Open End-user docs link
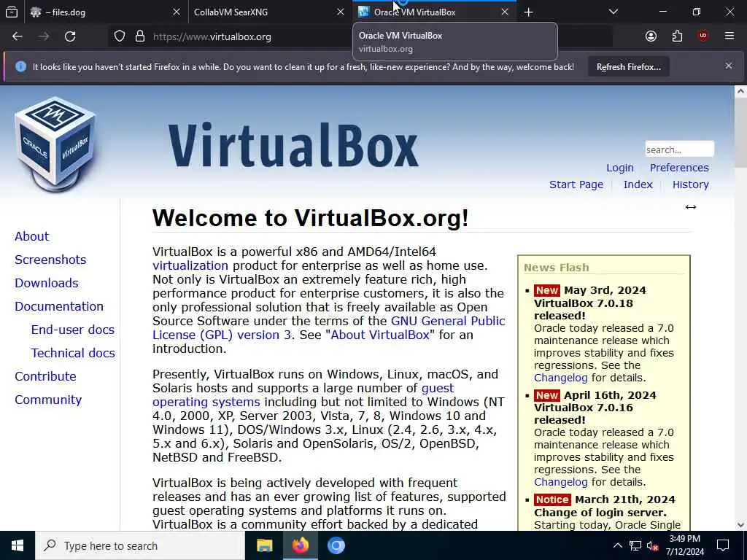This screenshot has width=747, height=560. tap(72, 330)
